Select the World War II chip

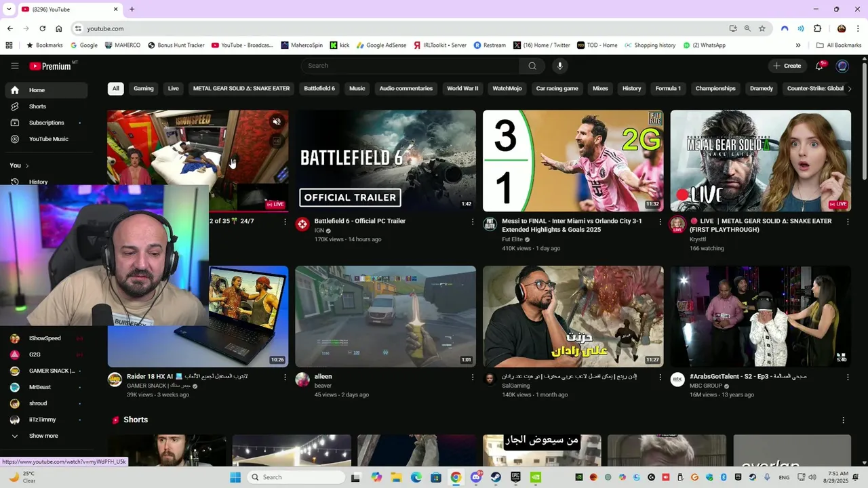(x=462, y=89)
